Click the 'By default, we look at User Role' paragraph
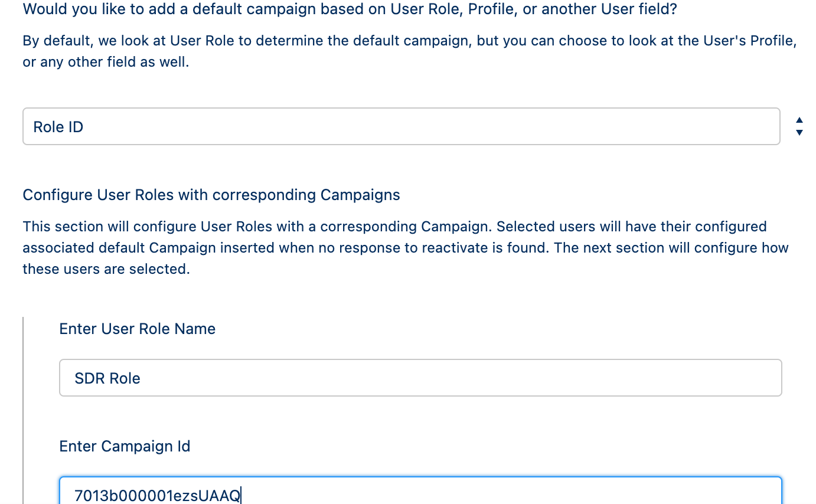This screenshot has width=816, height=504. [410, 51]
